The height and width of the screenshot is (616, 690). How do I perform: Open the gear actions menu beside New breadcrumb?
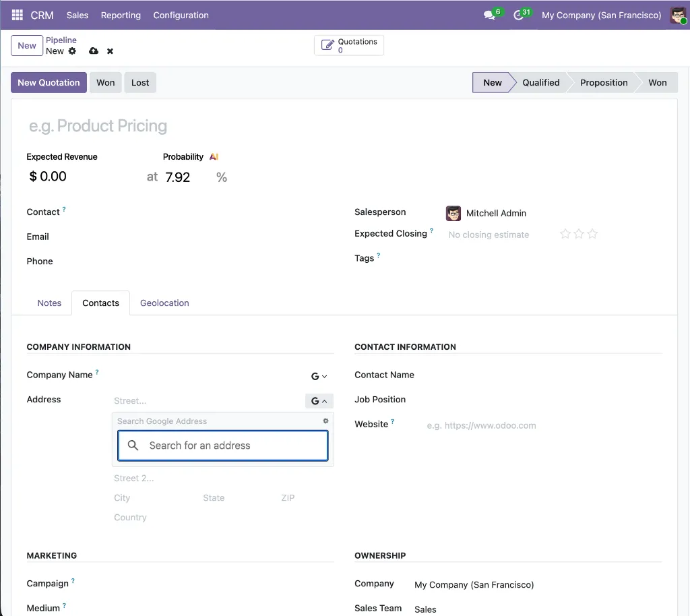[72, 51]
